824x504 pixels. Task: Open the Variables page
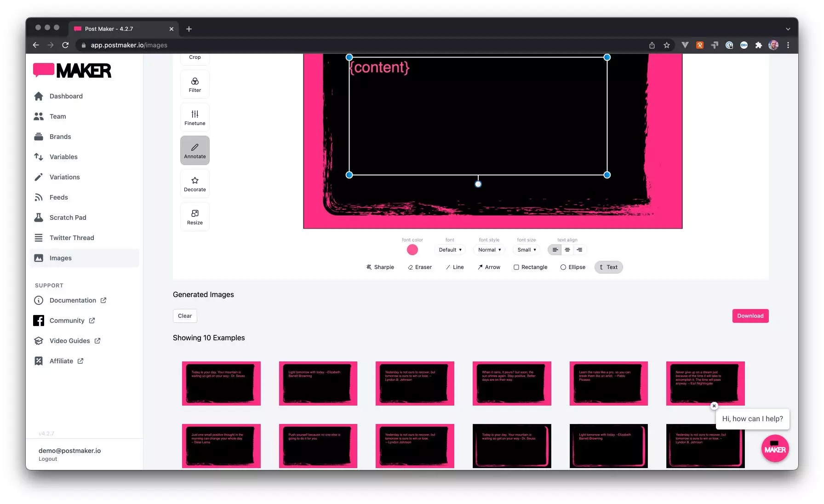coord(84,157)
